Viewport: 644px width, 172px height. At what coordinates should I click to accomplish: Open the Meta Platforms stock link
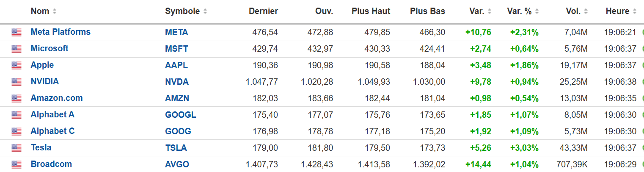tap(61, 32)
